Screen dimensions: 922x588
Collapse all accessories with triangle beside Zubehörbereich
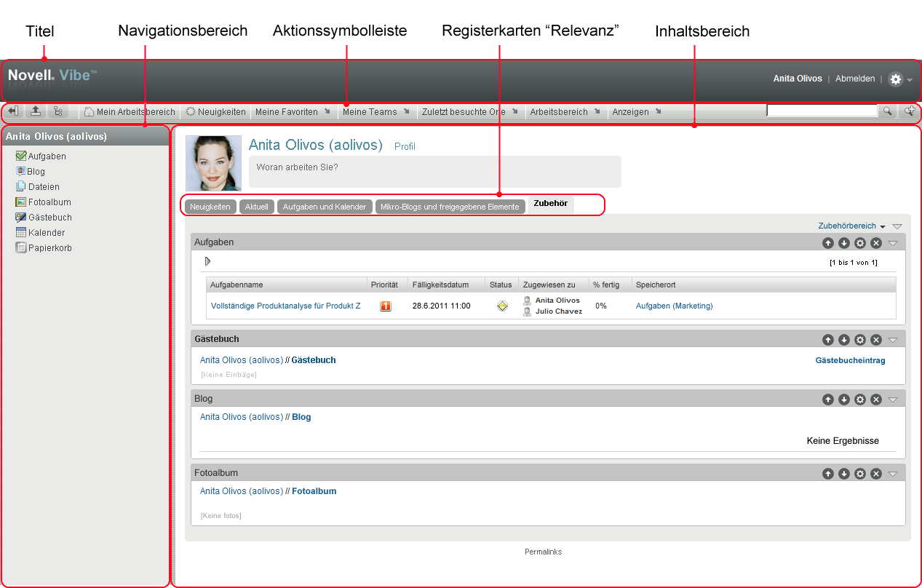coord(897,227)
